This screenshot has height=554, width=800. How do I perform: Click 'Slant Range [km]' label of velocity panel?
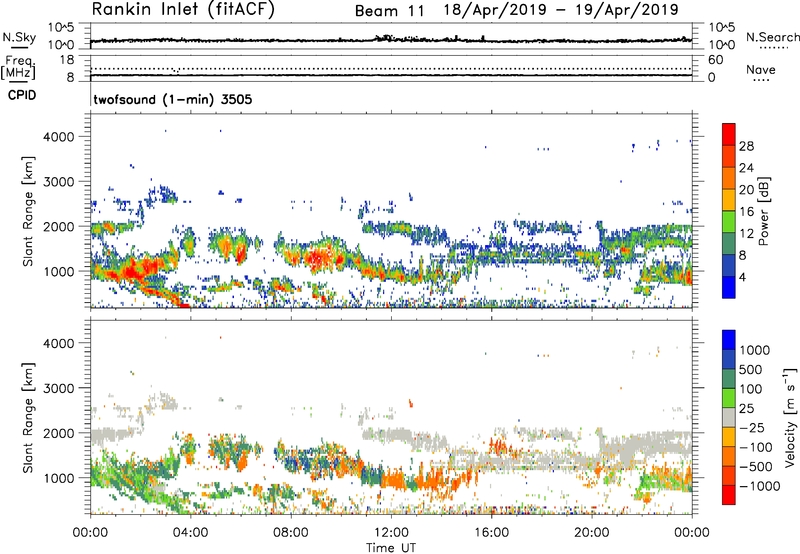27,417
